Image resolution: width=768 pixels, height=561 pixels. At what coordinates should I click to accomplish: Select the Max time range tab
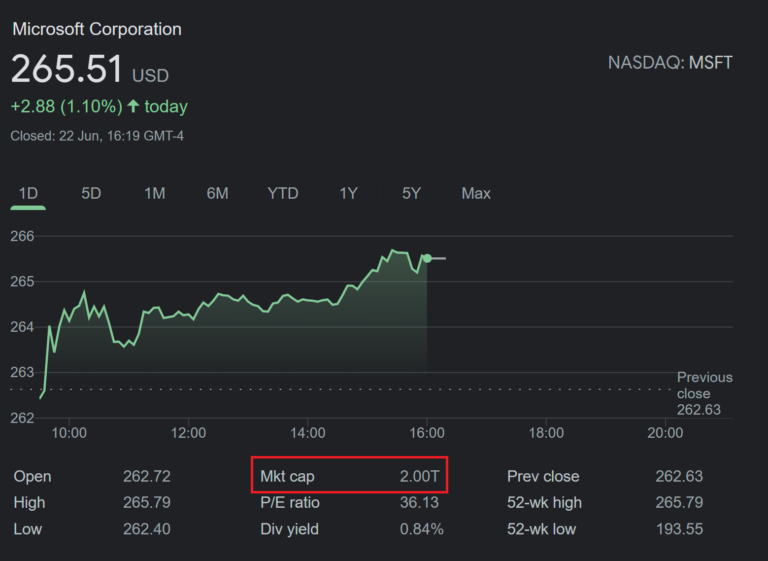[476, 193]
